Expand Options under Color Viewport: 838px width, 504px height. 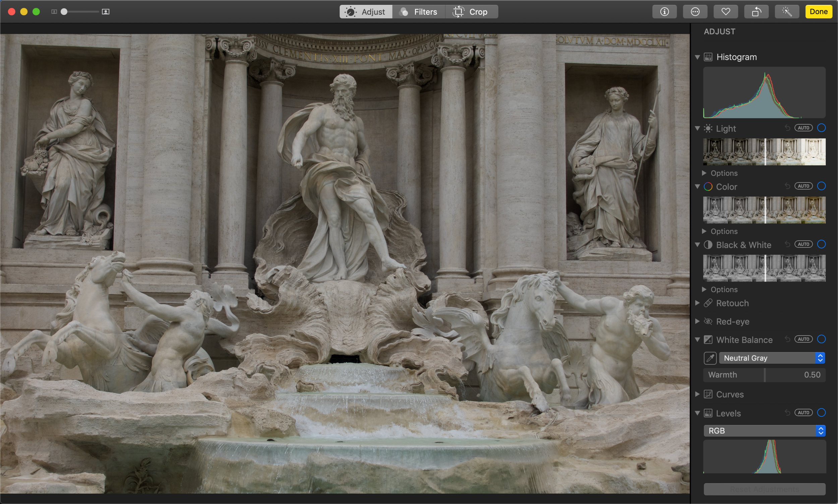[x=704, y=231]
